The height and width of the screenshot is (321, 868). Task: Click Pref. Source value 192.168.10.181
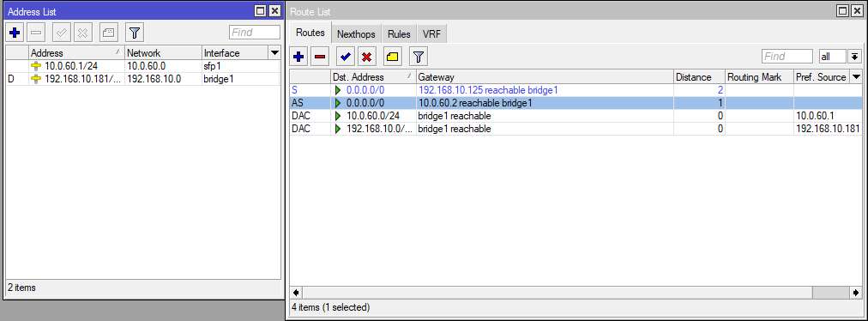(829, 129)
